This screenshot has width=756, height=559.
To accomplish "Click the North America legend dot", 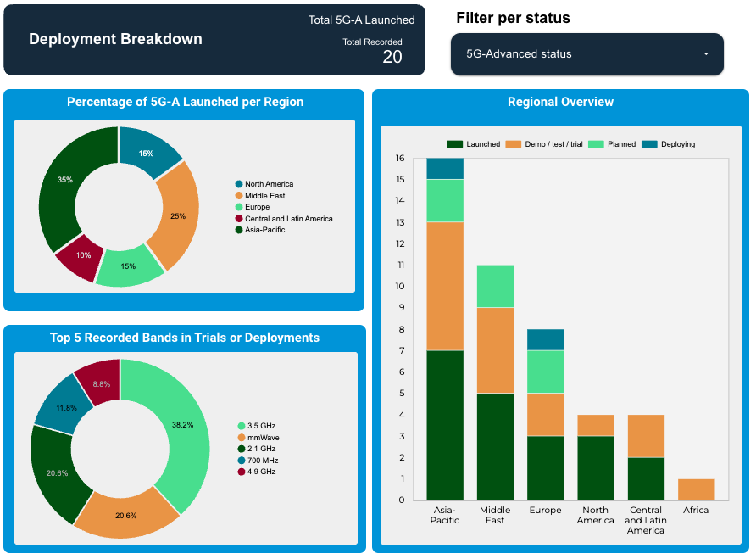I will tap(239, 184).
